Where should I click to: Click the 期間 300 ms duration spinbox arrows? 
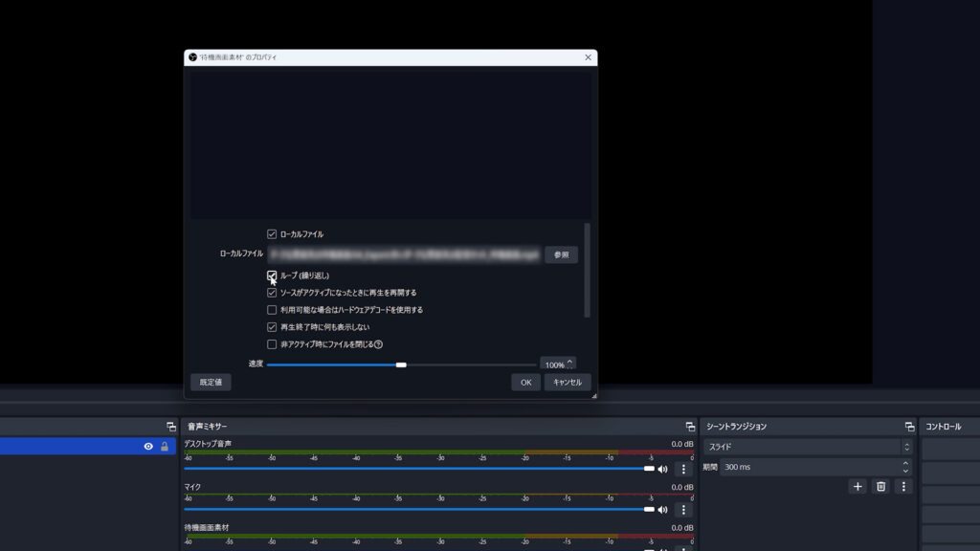pyautogui.click(x=905, y=467)
